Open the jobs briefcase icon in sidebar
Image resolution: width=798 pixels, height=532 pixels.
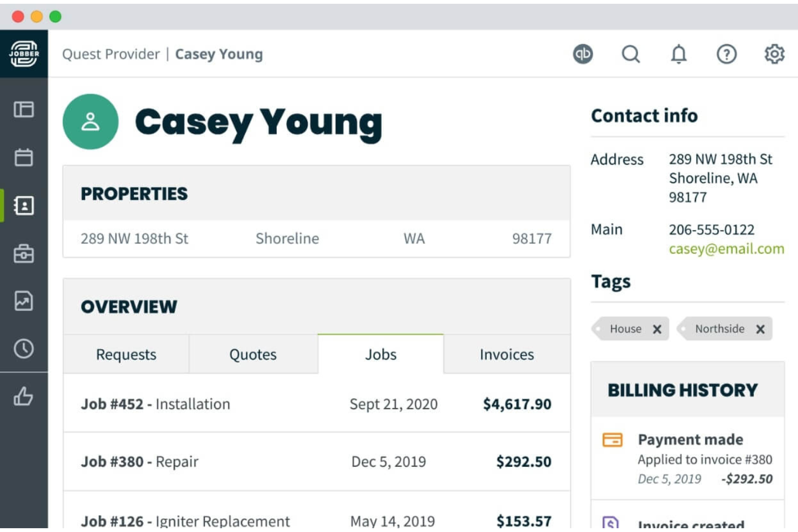[24, 253]
